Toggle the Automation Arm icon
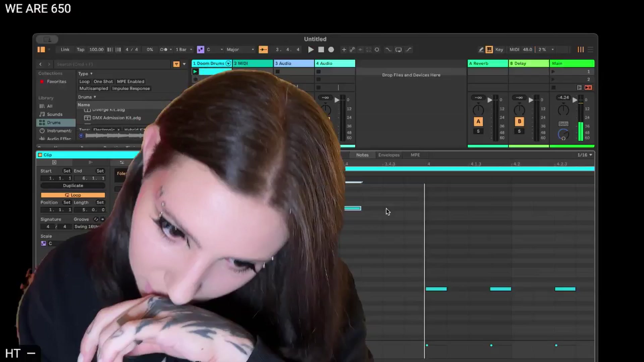 coord(352,50)
